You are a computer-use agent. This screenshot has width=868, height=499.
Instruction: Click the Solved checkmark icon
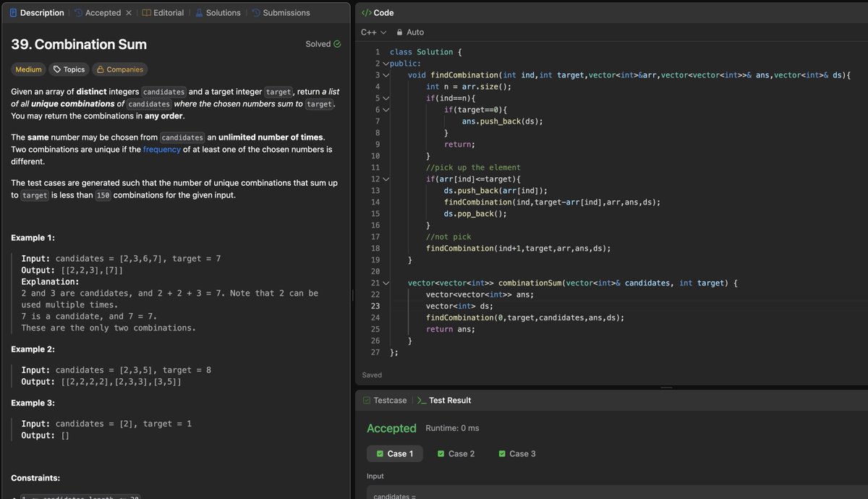[337, 44]
